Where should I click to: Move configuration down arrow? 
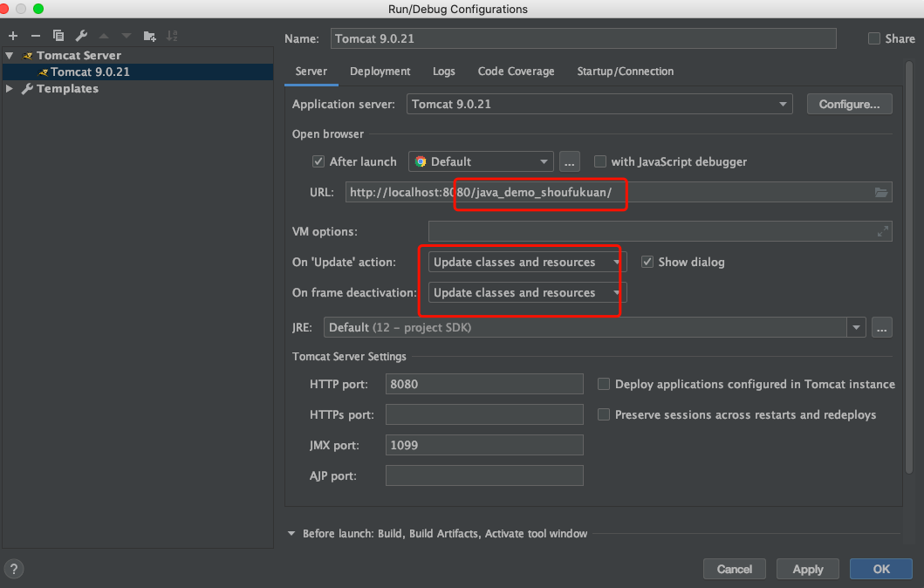tap(127, 36)
